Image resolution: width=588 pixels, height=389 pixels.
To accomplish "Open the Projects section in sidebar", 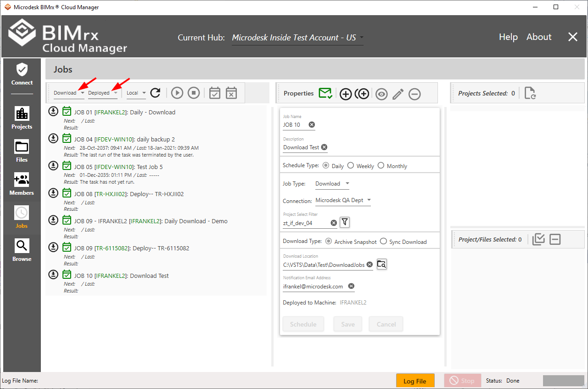I will click(22, 118).
